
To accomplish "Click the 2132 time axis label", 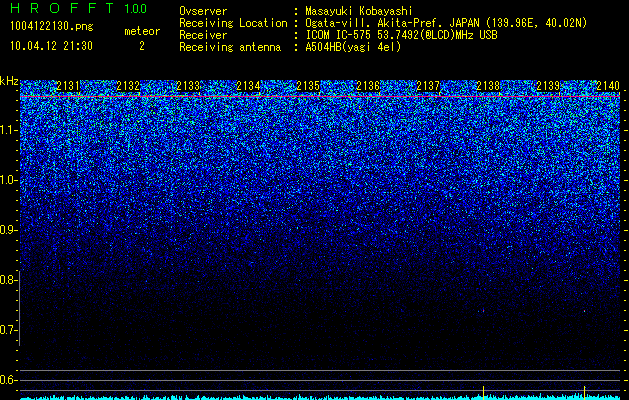I will point(128,86).
